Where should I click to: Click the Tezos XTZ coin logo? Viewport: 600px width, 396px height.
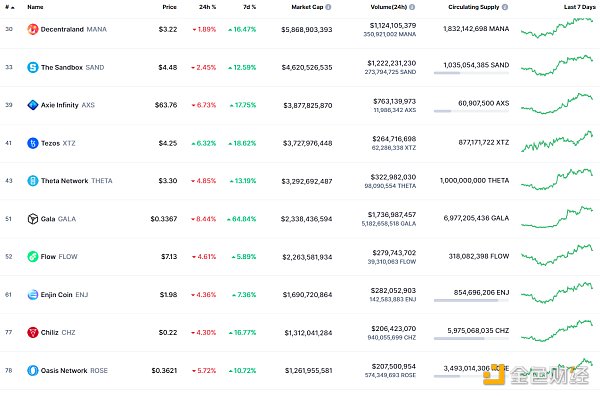(x=33, y=143)
